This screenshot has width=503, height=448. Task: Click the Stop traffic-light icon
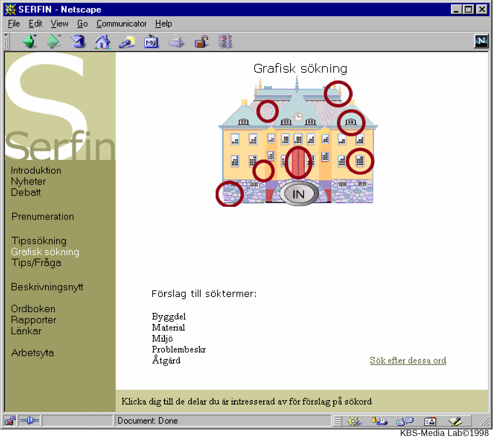(x=226, y=41)
